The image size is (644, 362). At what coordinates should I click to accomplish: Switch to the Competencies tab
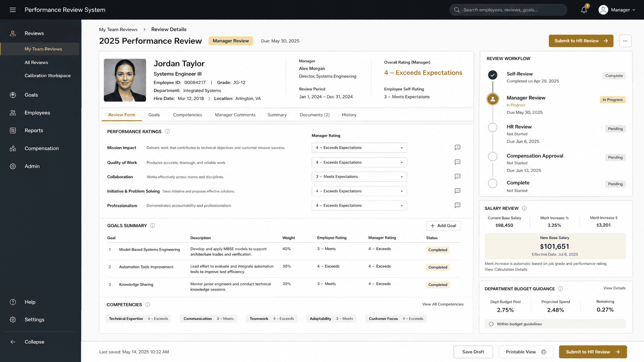pos(188,115)
